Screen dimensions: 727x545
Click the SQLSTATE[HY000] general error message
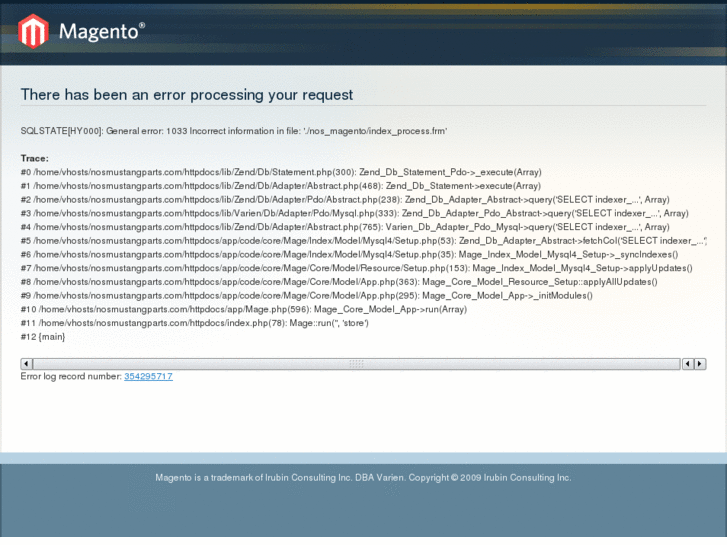[233, 131]
